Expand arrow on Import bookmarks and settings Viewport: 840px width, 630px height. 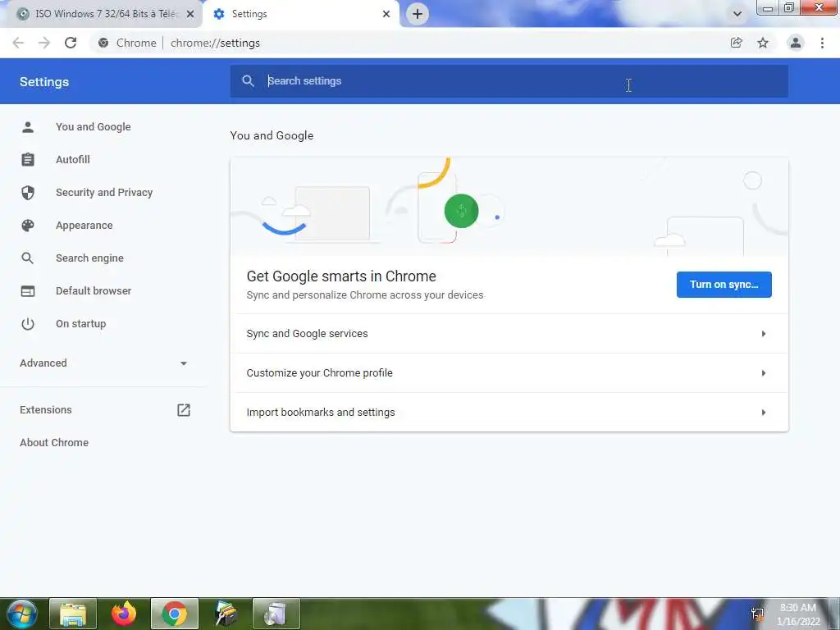click(x=764, y=413)
